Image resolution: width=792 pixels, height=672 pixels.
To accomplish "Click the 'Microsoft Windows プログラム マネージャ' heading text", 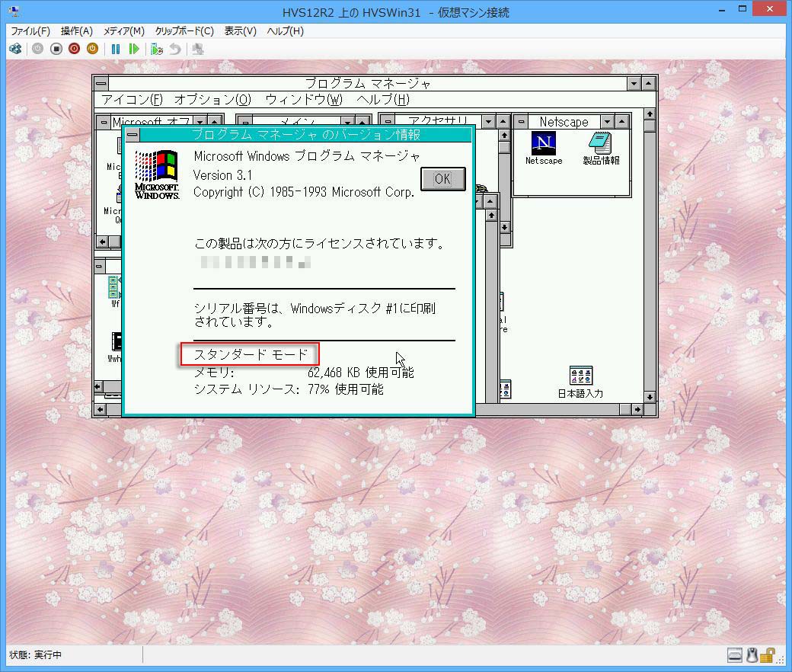I will click(x=307, y=156).
